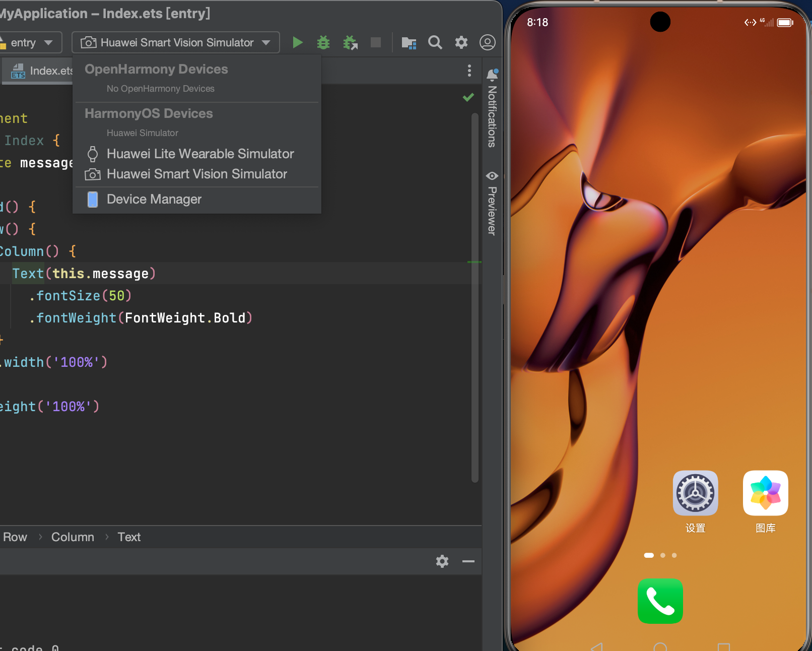Run the app with the green play button
Screen dimensions: 812x651
coord(298,42)
